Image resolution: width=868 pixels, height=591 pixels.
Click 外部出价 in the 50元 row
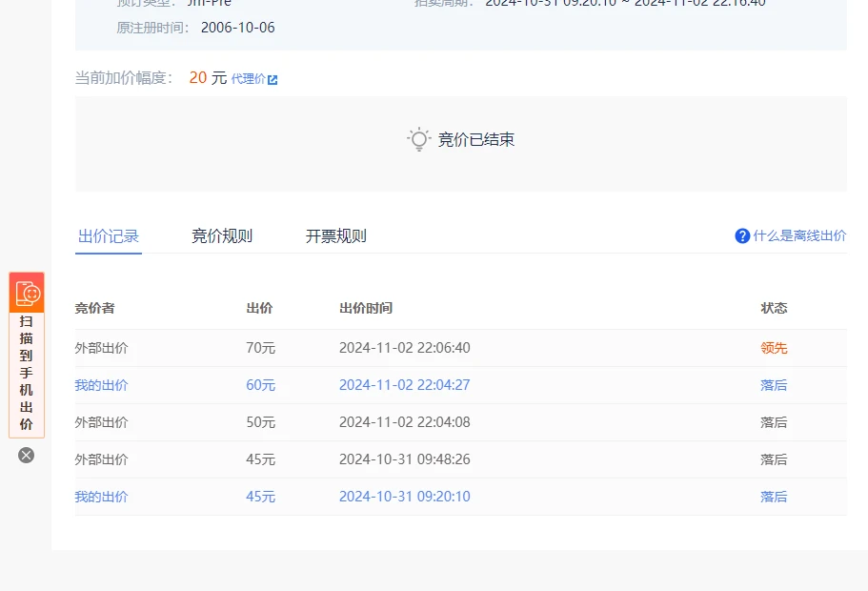pos(101,422)
